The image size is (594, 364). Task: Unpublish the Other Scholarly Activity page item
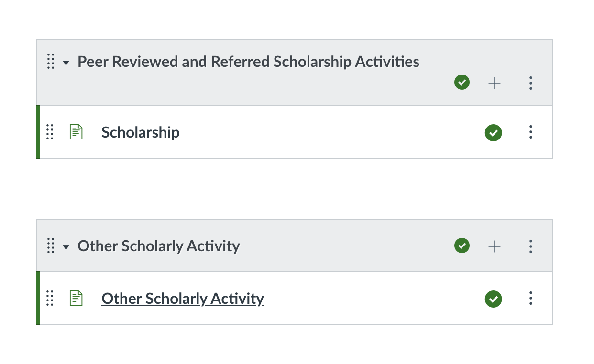pyautogui.click(x=494, y=299)
